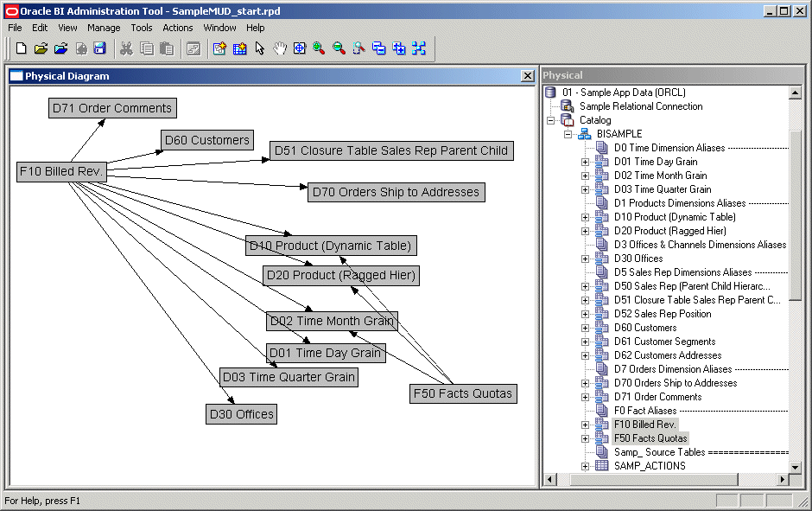Click the blue open-folder toolbar icon
Viewport: 812px width, 511px height.
[60, 48]
